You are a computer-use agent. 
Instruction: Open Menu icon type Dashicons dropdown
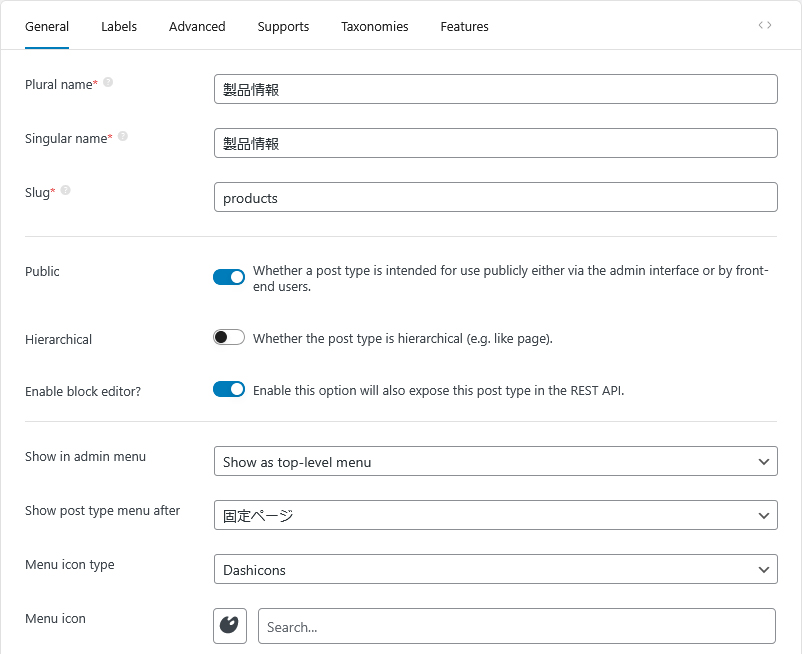click(495, 569)
